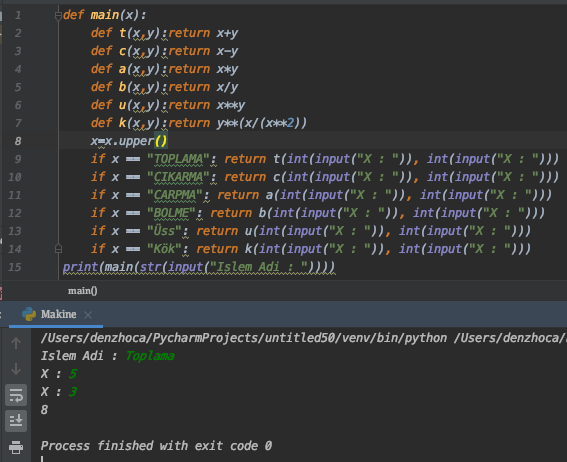
Task: Click def u(x,y) definition on line 6
Action: pyautogui.click(x=168, y=105)
